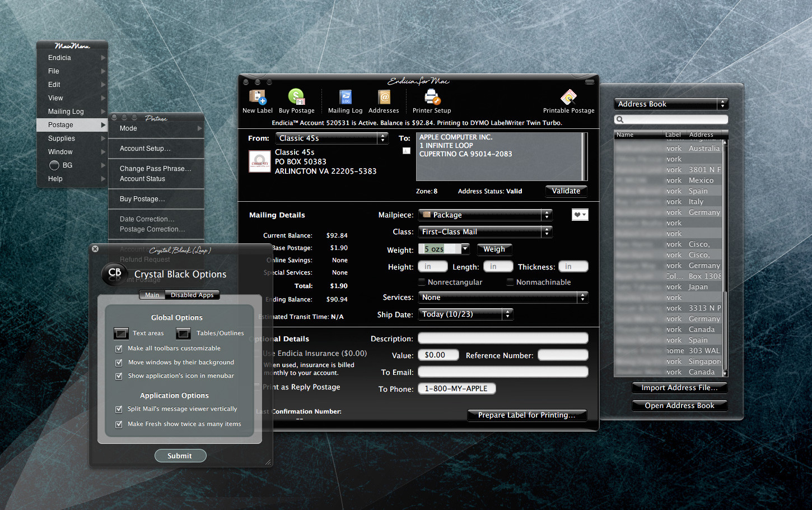Click the CB logo in Crystal Black Options

click(x=115, y=273)
